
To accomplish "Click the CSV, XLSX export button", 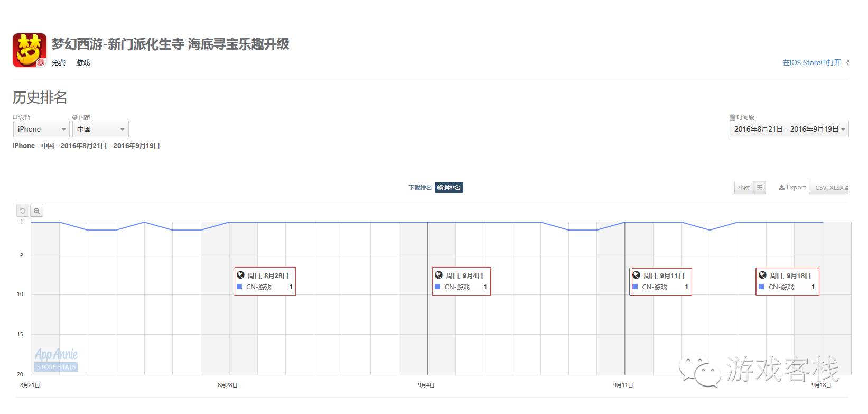I will coord(829,188).
